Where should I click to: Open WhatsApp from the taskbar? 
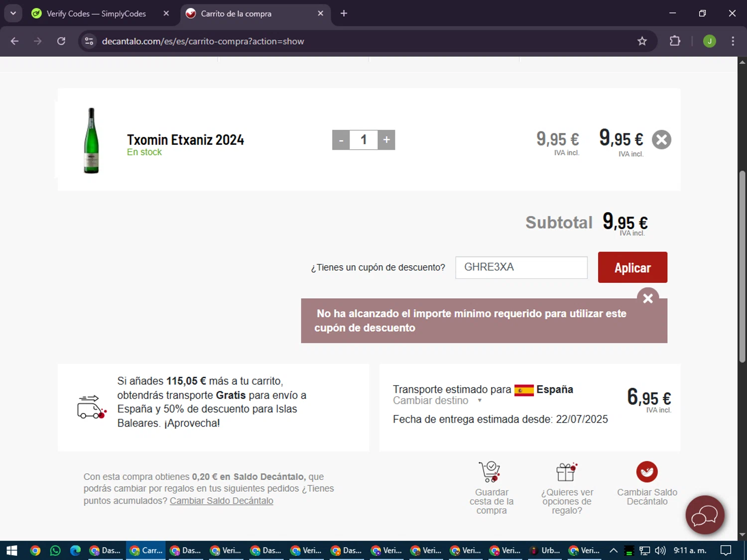click(55, 551)
